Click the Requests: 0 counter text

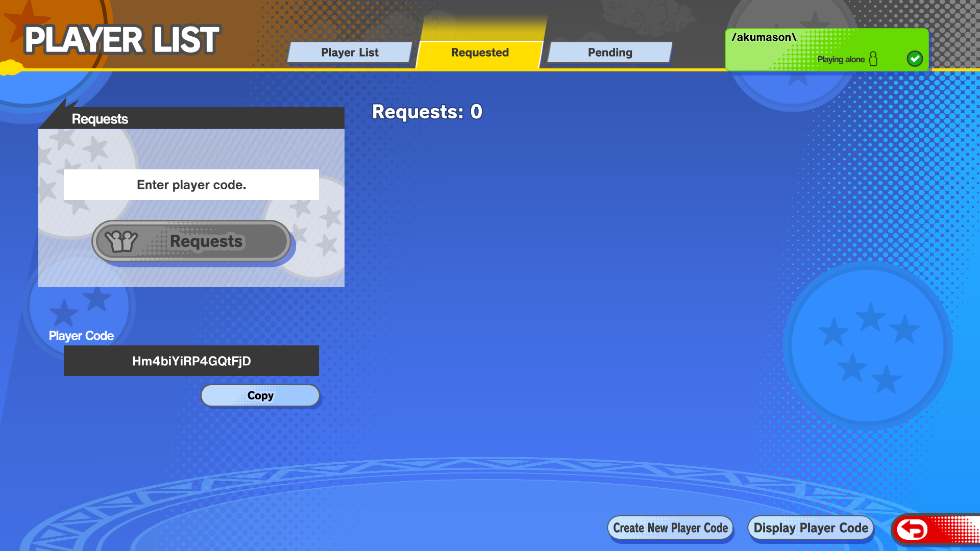[427, 112]
